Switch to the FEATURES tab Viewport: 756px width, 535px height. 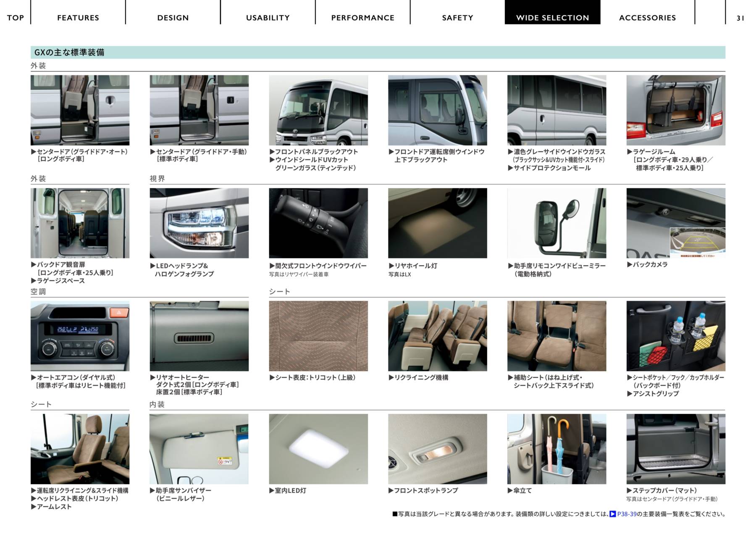click(x=78, y=18)
